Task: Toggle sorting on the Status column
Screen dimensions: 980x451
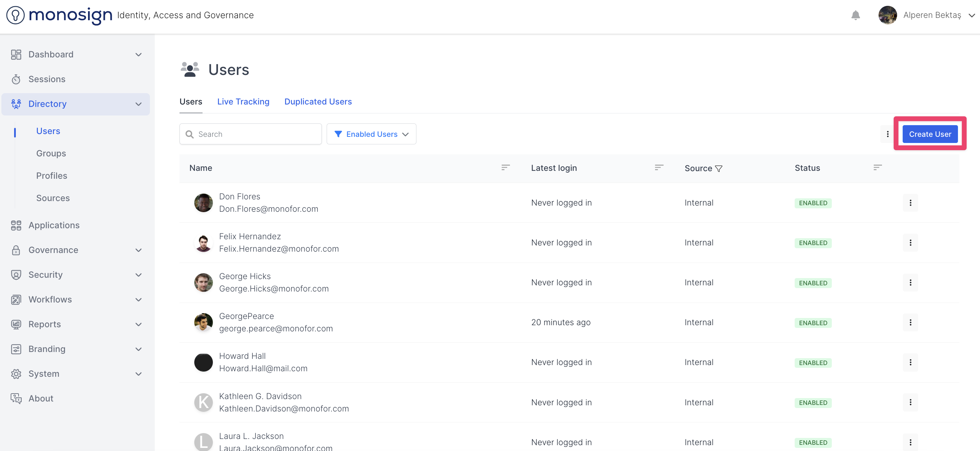Action: 877,167
